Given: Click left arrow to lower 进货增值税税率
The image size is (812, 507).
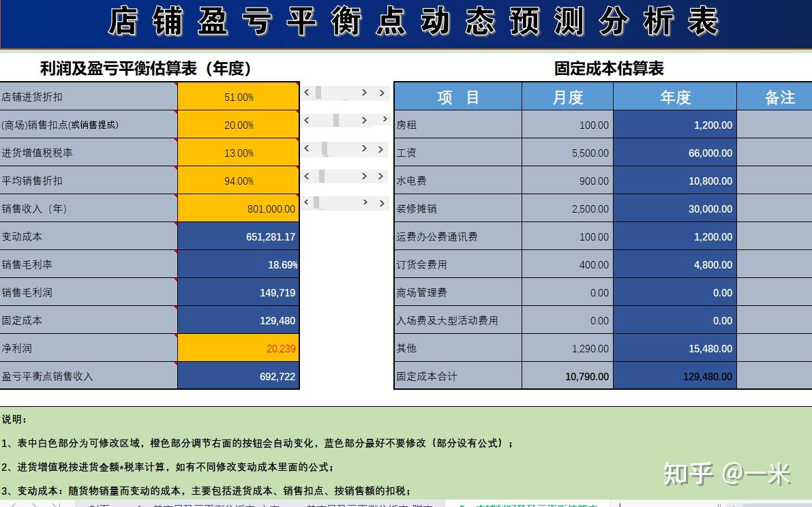Looking at the screenshot, I should pos(308,149).
